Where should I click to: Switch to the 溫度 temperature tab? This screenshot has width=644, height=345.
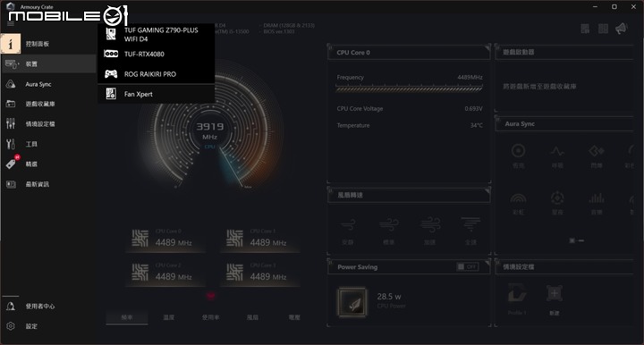(169, 317)
